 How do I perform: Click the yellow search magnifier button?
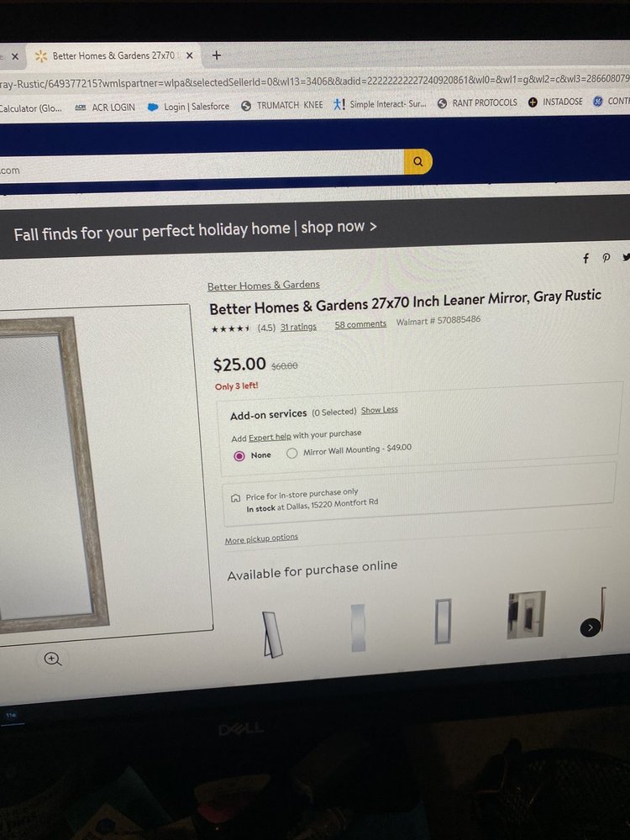tap(417, 161)
